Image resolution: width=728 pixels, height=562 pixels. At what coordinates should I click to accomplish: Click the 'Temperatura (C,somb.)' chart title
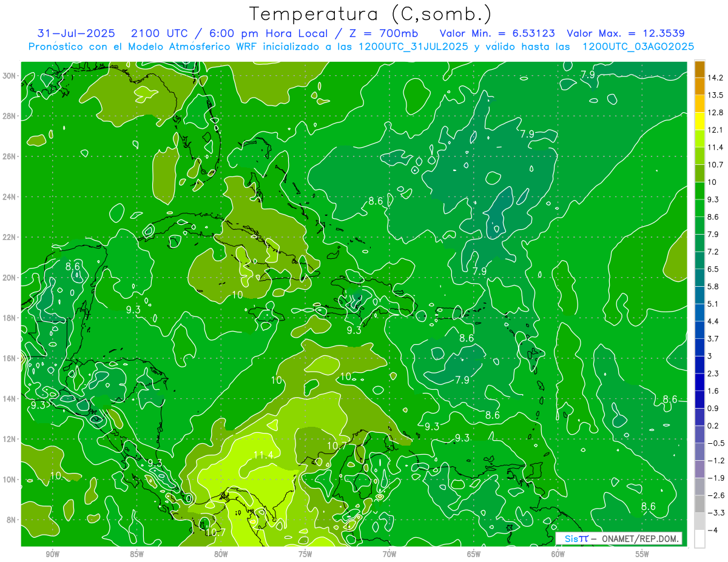click(371, 13)
